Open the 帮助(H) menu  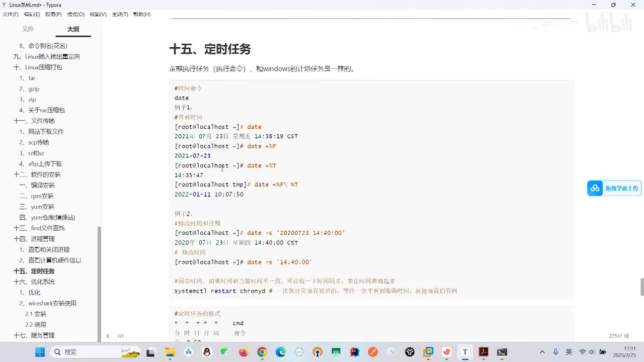[142, 14]
